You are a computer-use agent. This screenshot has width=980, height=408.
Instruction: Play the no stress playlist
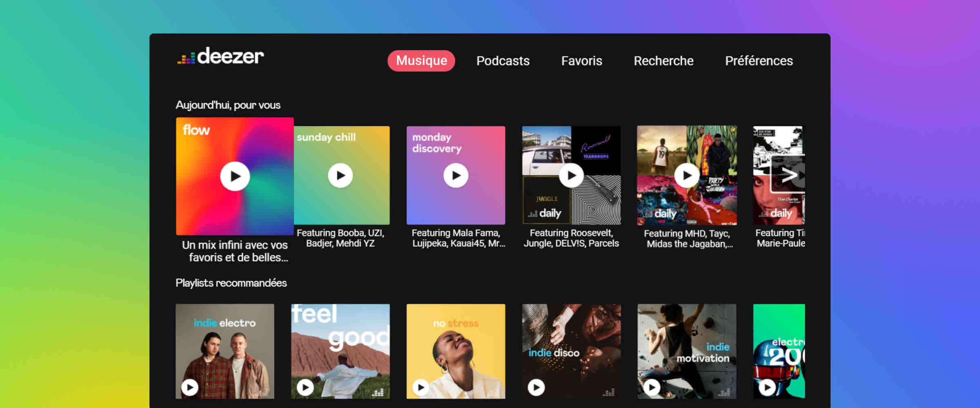[x=421, y=387]
